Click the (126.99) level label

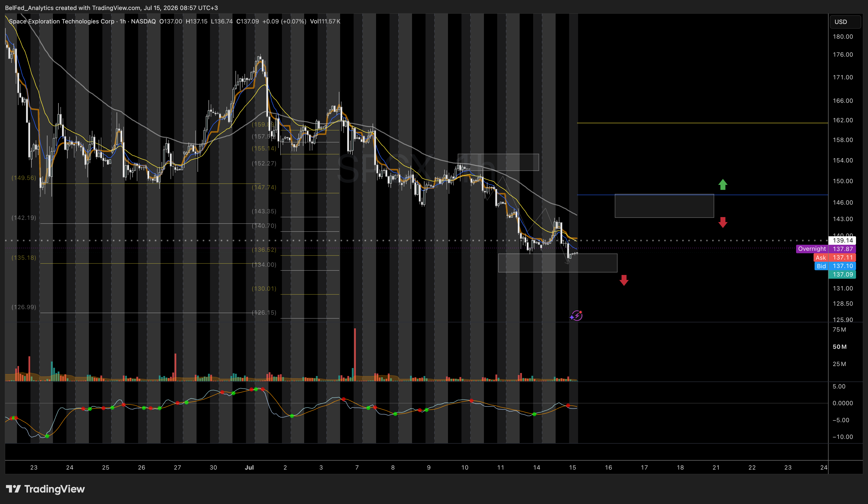pos(24,307)
